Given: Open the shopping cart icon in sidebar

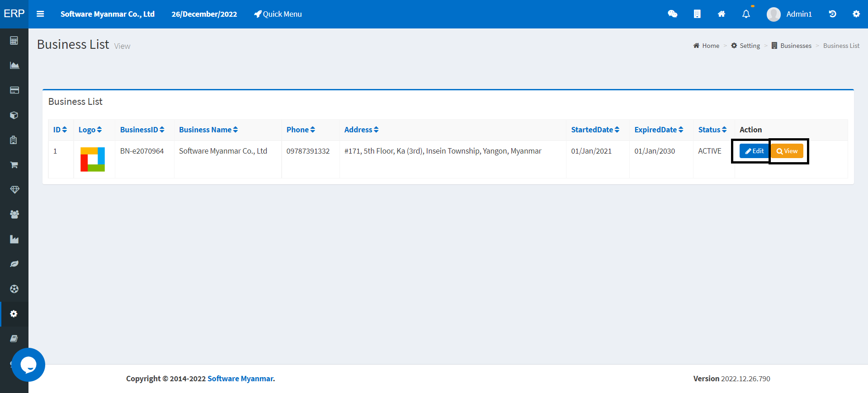Looking at the screenshot, I should (x=14, y=165).
